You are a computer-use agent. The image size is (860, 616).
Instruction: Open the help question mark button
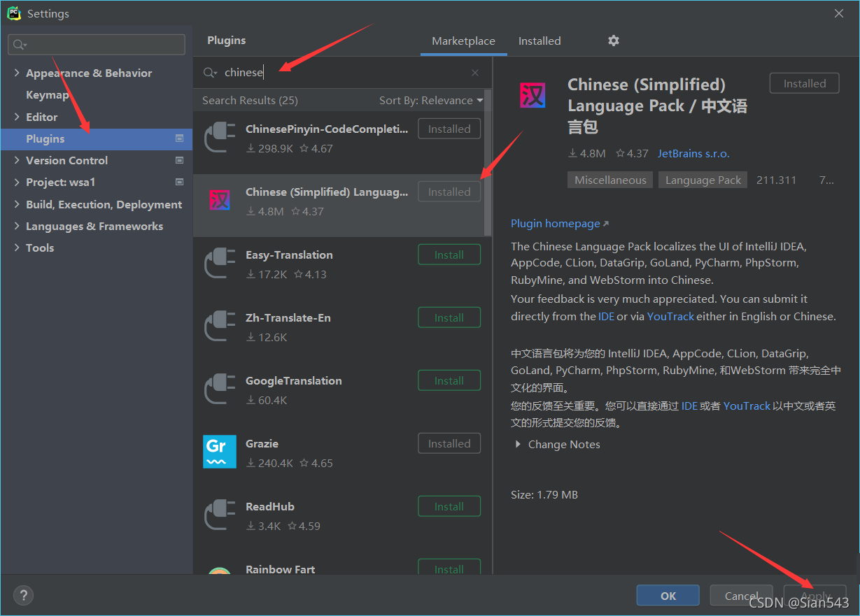pos(23,596)
